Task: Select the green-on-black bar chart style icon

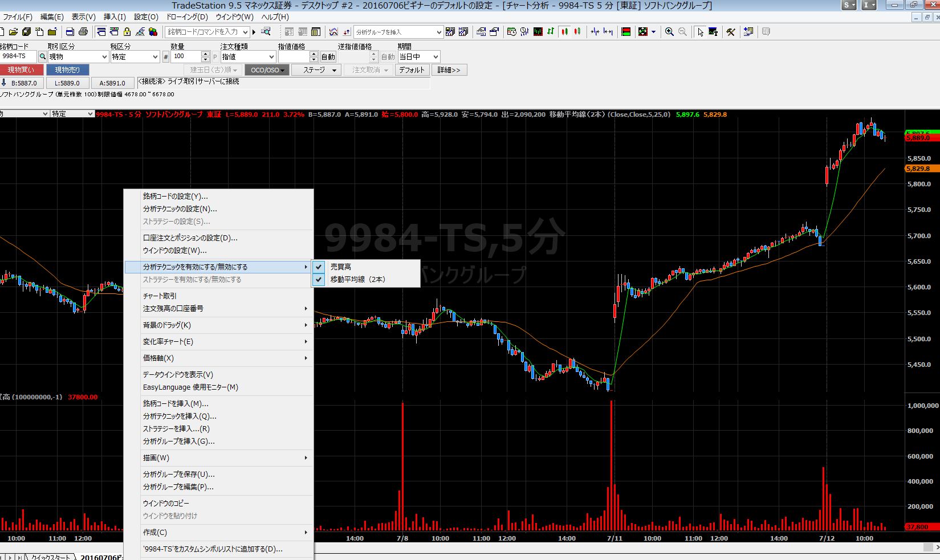Action: click(538, 31)
